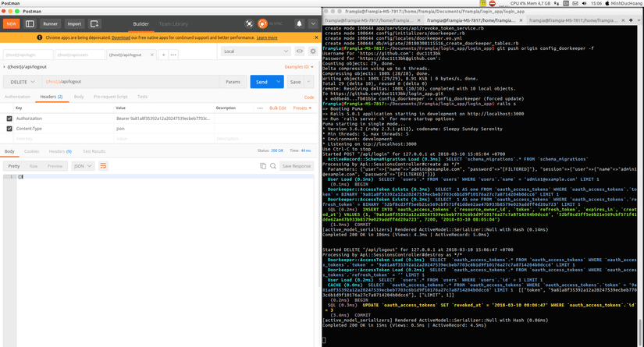Select the Test Results tab
This screenshot has height=347, width=644.
click(x=94, y=151)
